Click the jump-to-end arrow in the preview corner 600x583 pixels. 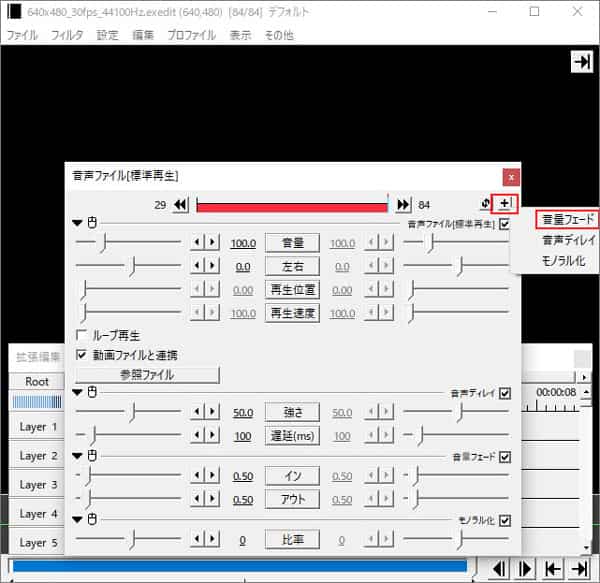[x=582, y=62]
